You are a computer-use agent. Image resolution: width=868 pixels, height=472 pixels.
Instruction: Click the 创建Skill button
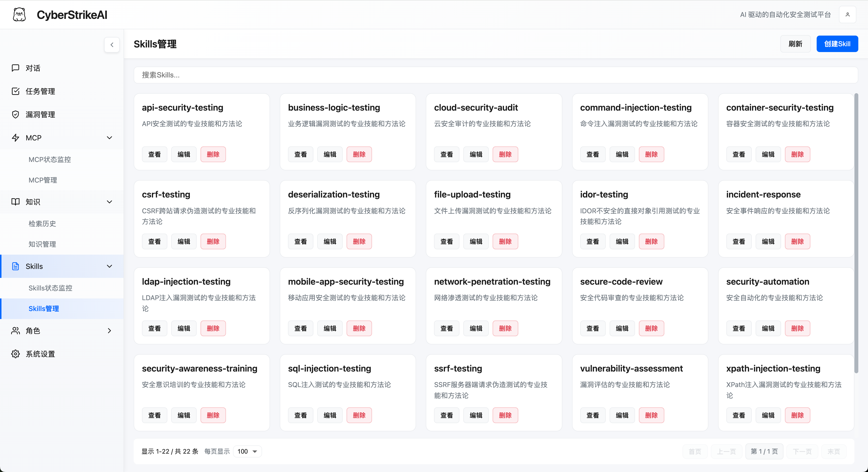coord(837,44)
